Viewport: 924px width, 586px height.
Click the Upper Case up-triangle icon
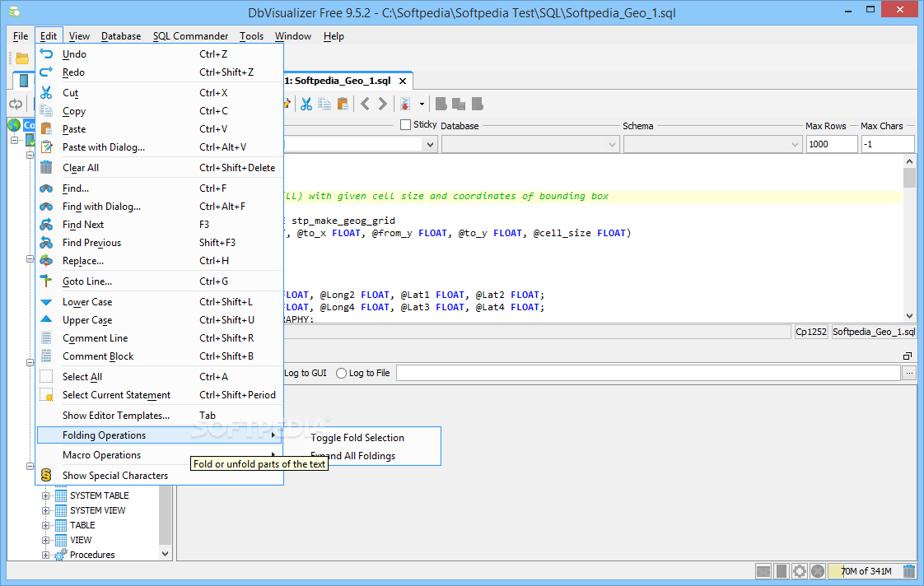click(x=46, y=319)
